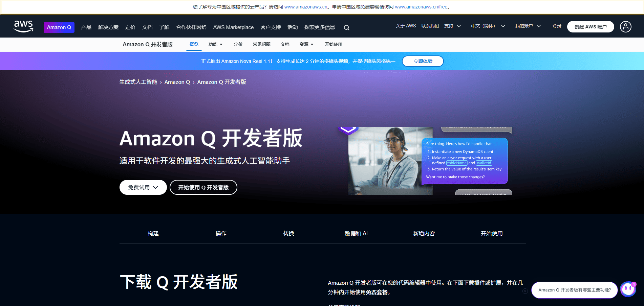Expand the 支持 dropdown
This screenshot has height=306, width=644.
[453, 26]
